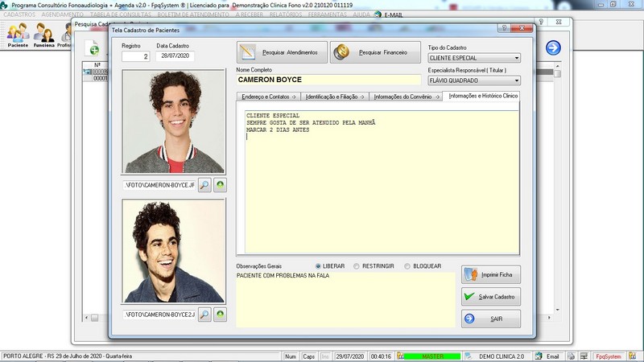Select the LIBERAR radio option
This screenshot has height=362, width=644.
pyautogui.click(x=318, y=266)
